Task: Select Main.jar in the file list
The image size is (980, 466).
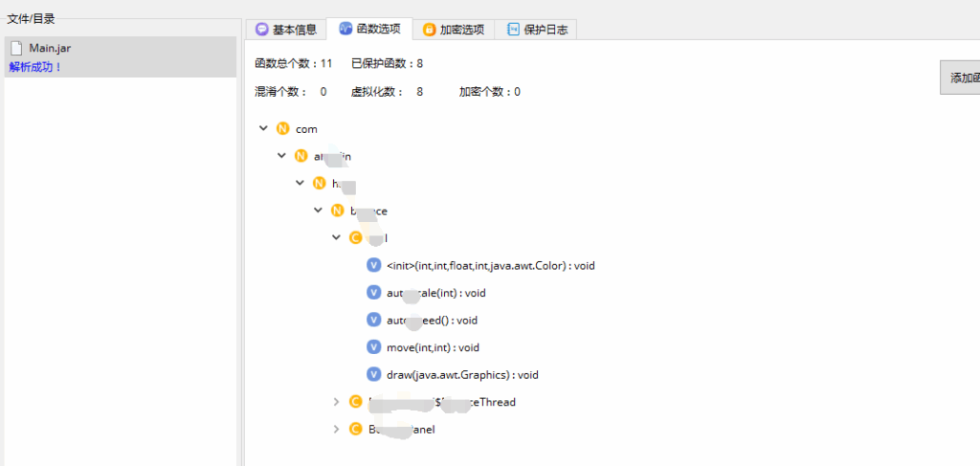Action: point(50,48)
